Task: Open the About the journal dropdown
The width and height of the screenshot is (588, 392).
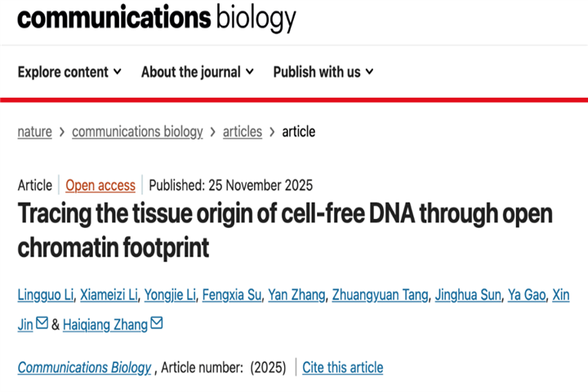Action: click(197, 72)
